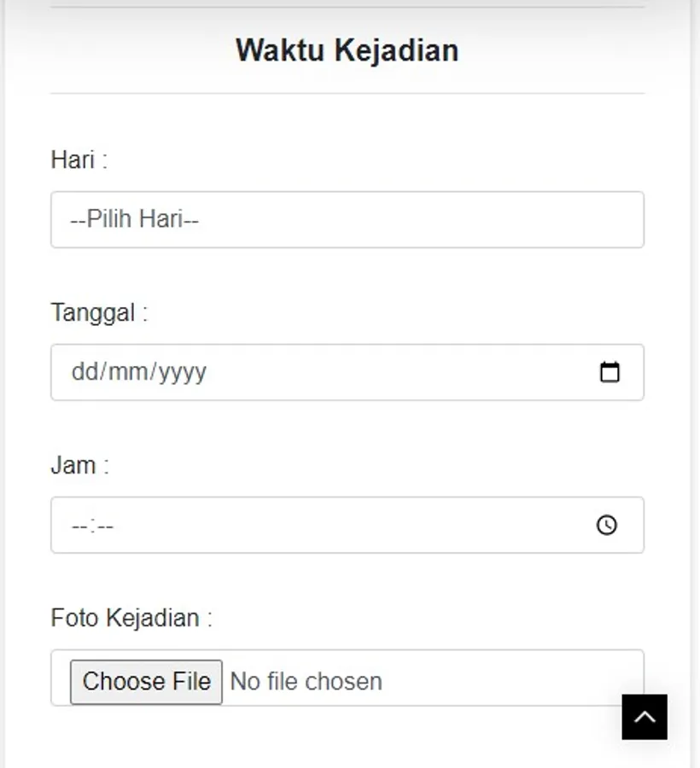Click the 'Tanggal :' label
This screenshot has width=700, height=768.
[99, 312]
